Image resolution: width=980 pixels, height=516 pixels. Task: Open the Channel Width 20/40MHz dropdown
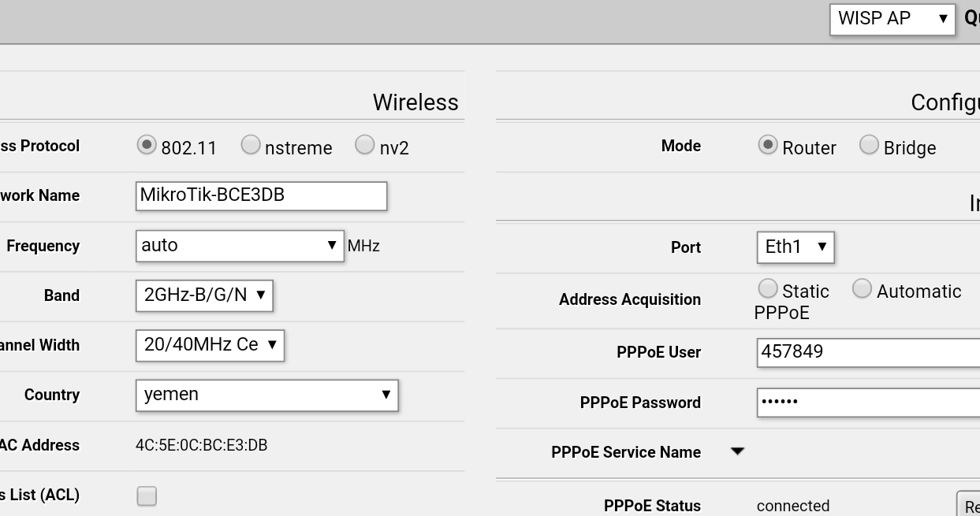[210, 345]
